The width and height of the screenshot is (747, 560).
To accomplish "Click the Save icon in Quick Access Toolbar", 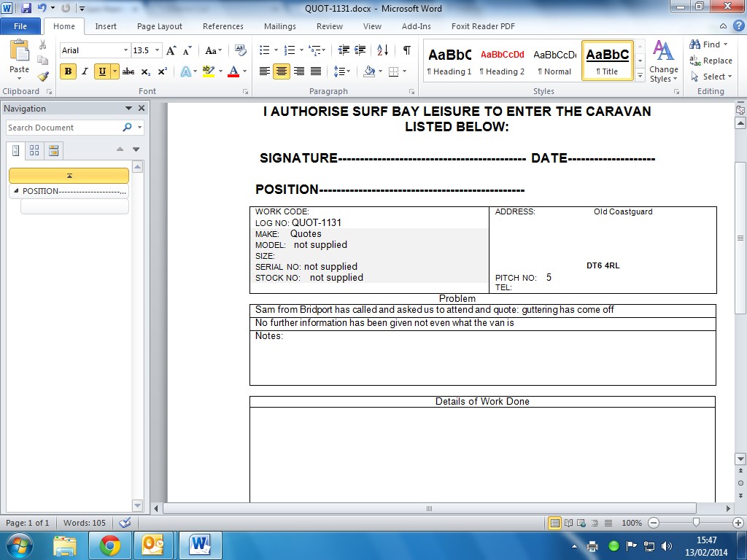I will (26, 8).
